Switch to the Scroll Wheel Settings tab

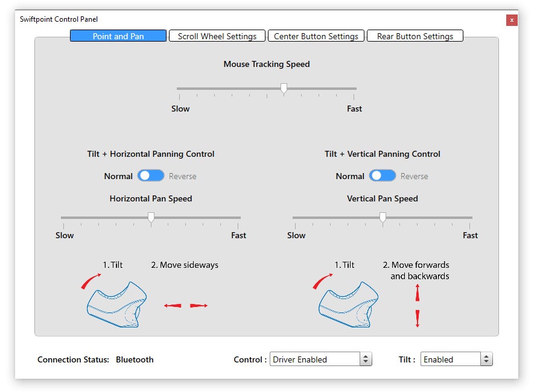click(x=217, y=36)
